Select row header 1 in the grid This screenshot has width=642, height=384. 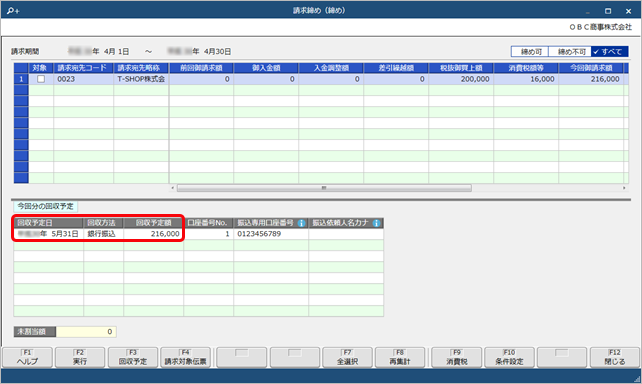click(x=21, y=79)
